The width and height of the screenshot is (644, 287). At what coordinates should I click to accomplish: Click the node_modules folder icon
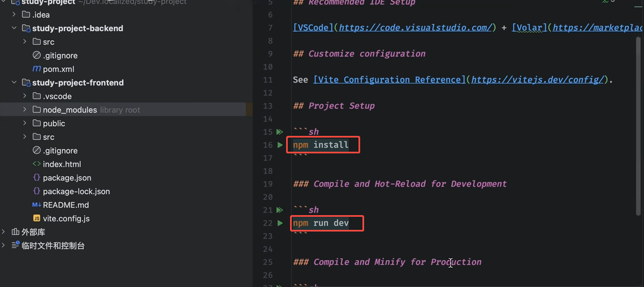pos(37,110)
